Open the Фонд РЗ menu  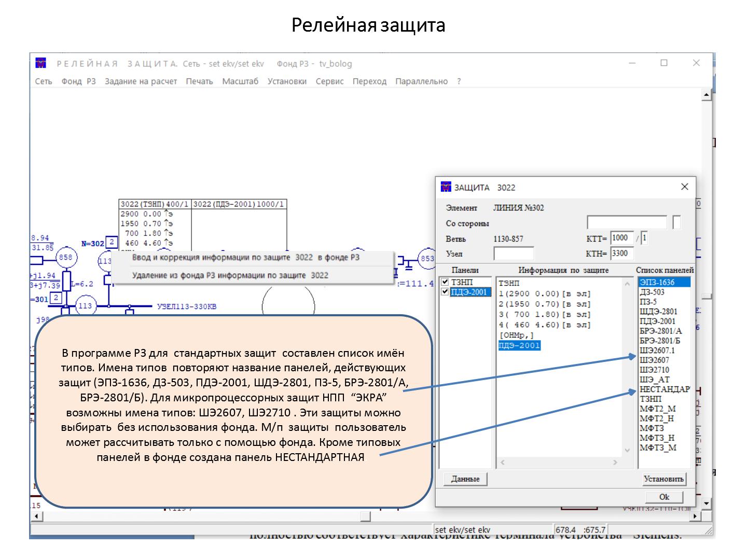[78, 81]
